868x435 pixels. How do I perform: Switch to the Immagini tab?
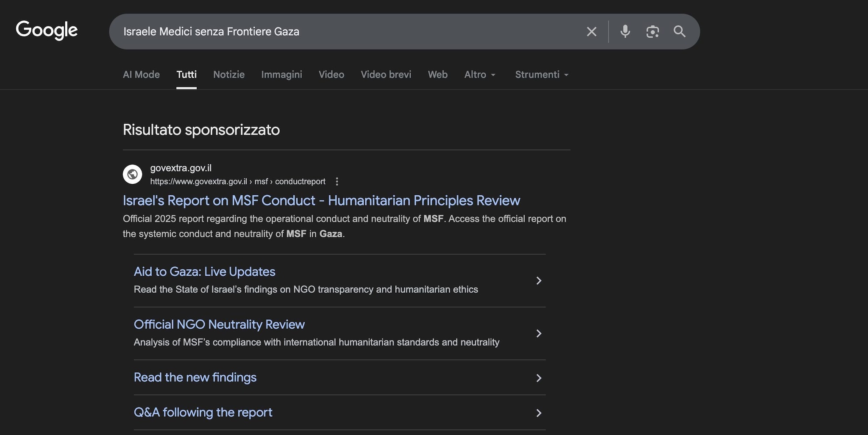(281, 75)
